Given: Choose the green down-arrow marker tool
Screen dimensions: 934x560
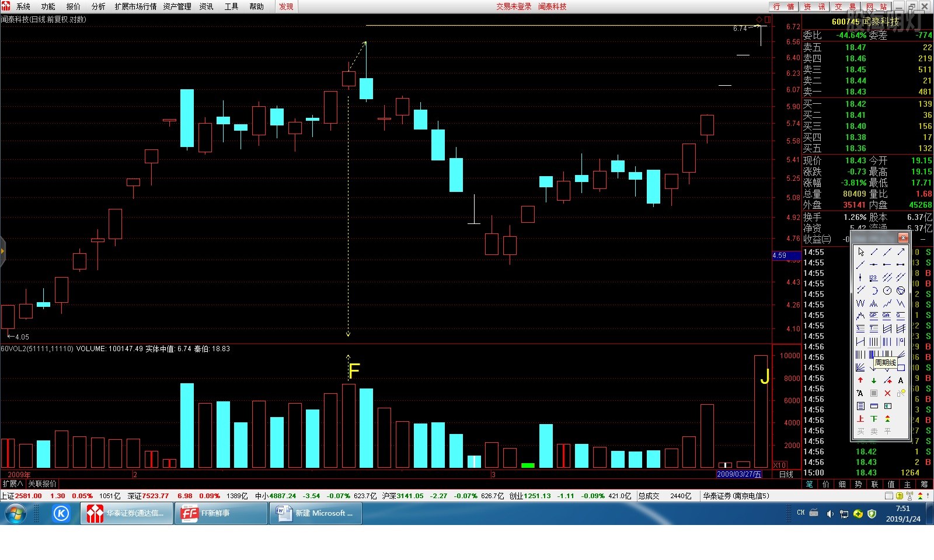Looking at the screenshot, I should [x=874, y=380].
